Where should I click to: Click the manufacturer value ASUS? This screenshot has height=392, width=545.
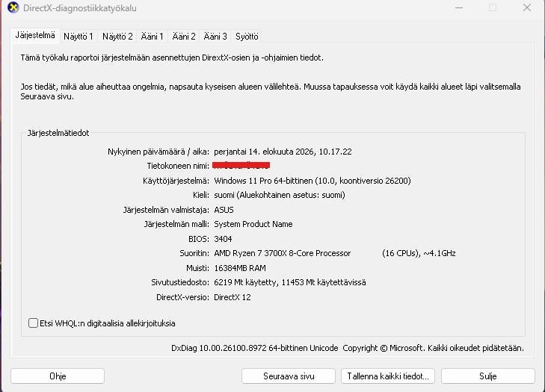224,210
